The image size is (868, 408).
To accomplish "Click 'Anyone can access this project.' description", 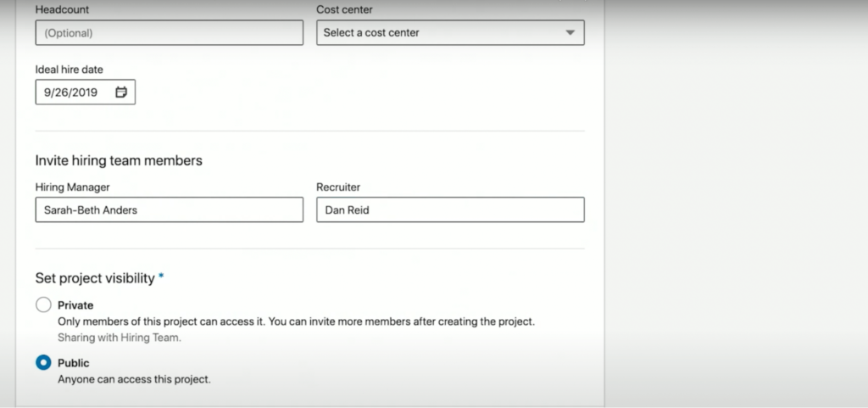I will (134, 379).
